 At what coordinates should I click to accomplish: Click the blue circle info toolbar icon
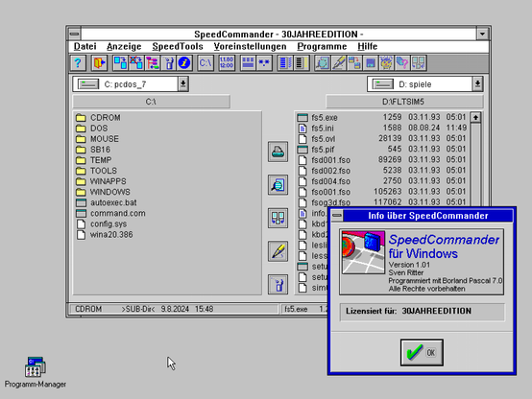click(x=184, y=63)
